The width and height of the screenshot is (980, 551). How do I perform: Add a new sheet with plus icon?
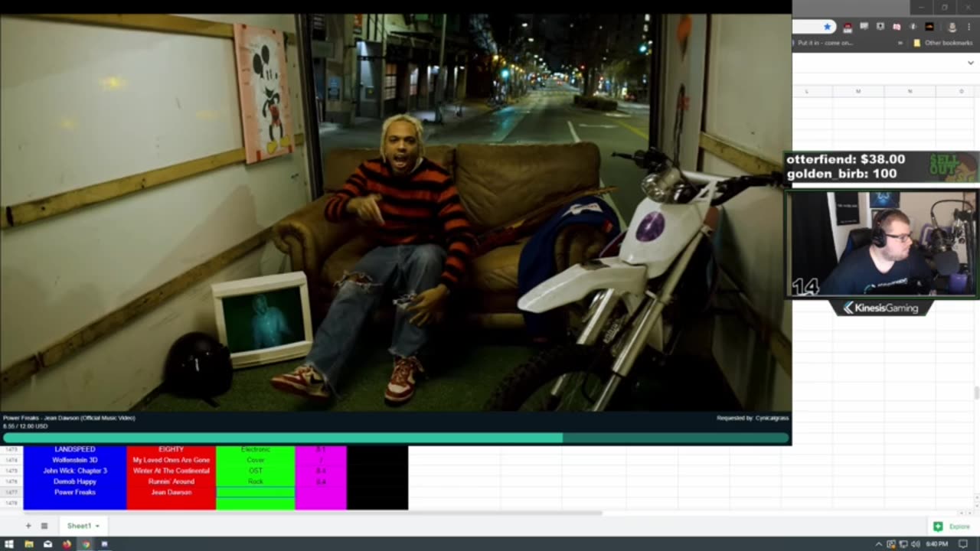pos(28,526)
